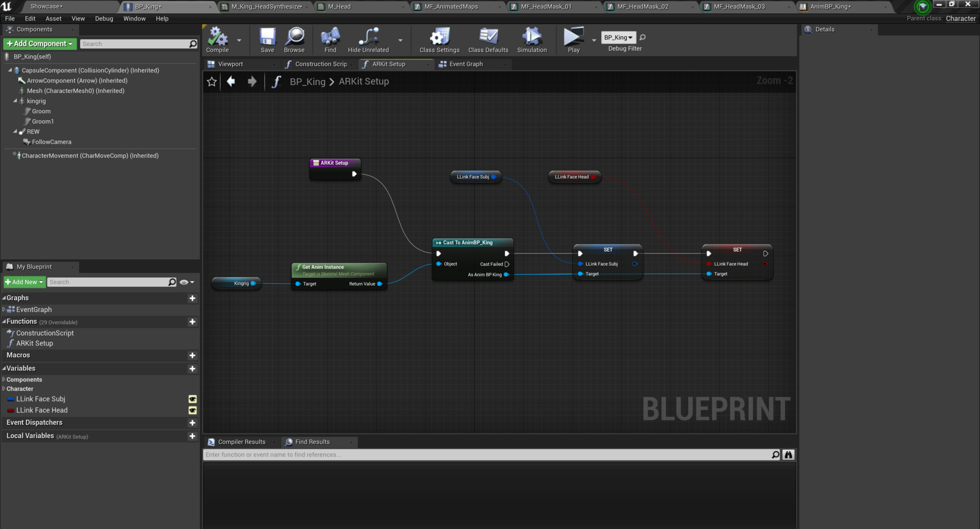Open the Find tool
Image resolution: width=980 pixels, height=529 pixels.
tap(330, 40)
